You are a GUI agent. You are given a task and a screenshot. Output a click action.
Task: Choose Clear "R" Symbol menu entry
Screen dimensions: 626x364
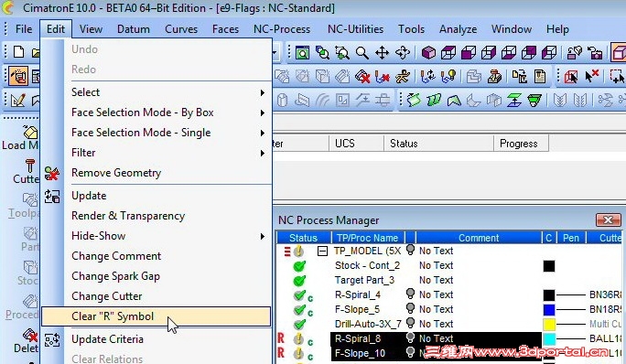156,316
